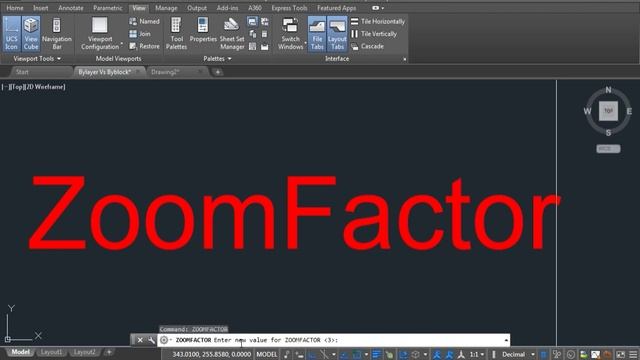
Task: Open the Express Tools ribbon tab
Action: (289, 8)
